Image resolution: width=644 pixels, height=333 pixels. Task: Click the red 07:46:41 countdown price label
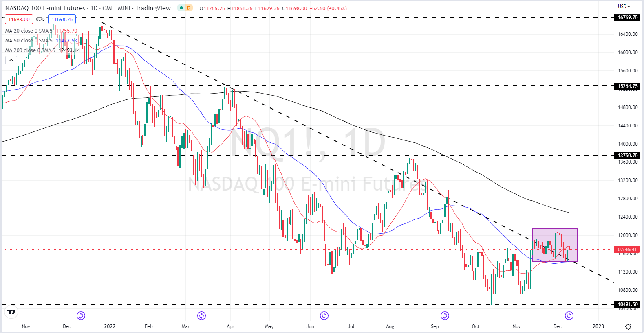(x=627, y=250)
